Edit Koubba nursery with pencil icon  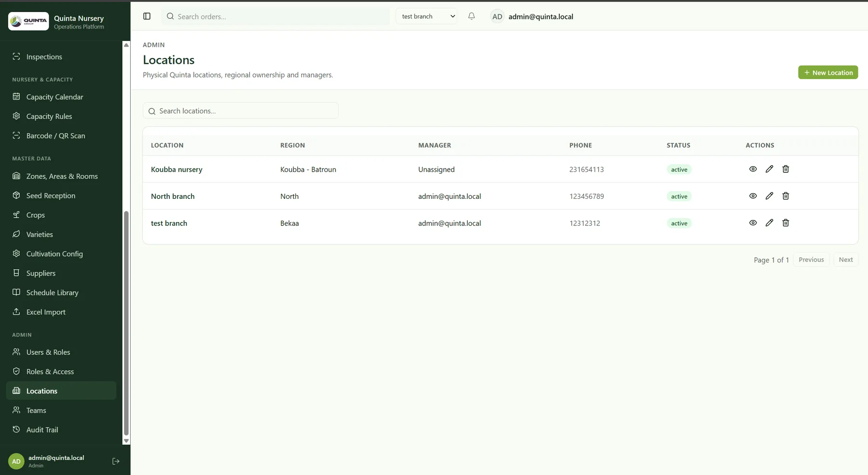[x=769, y=169]
